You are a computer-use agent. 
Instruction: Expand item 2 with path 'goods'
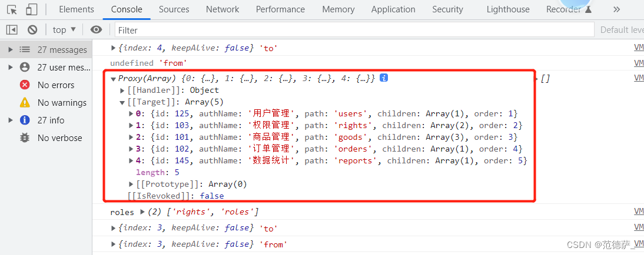131,137
